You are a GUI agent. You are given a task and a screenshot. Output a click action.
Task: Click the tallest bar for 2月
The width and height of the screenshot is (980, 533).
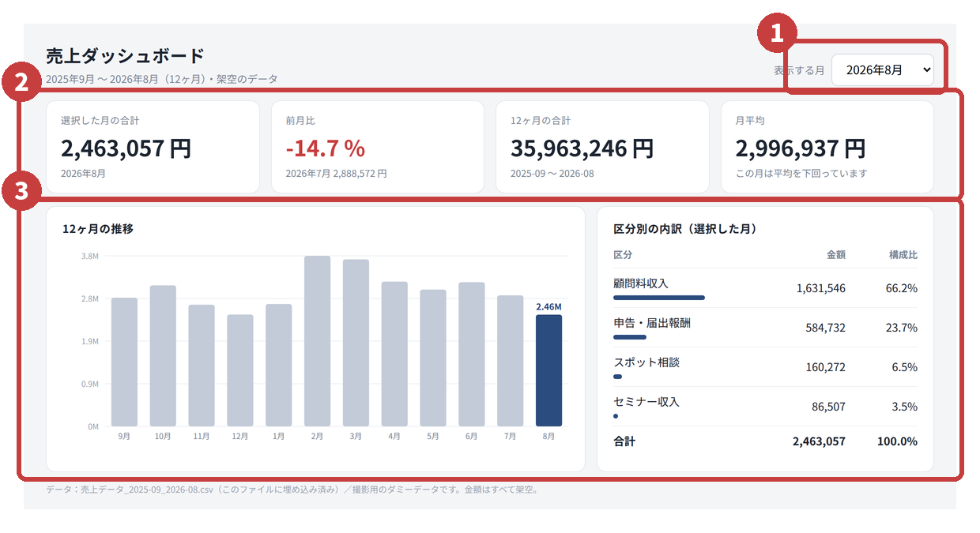pyautogui.click(x=318, y=341)
